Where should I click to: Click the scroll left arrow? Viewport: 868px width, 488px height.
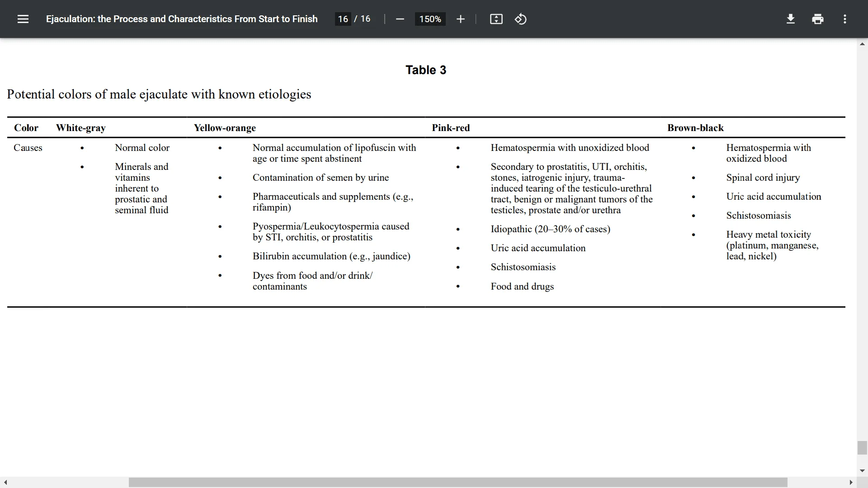(5, 483)
